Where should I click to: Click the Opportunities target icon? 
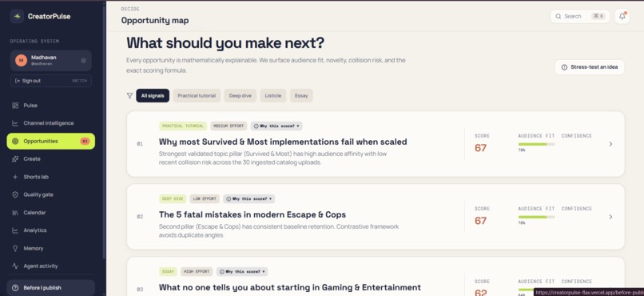tap(15, 142)
